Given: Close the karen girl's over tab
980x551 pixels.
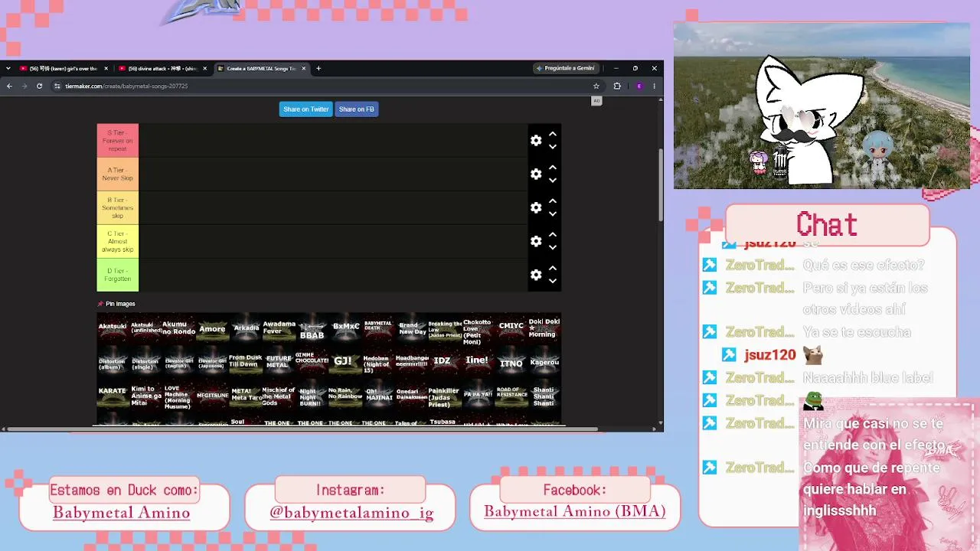Looking at the screenshot, I should [x=106, y=69].
